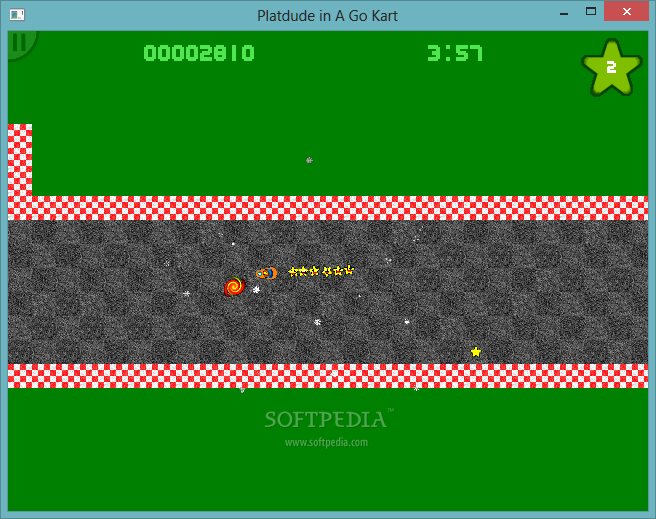This screenshot has width=656, height=519.
Task: Click the window title Platdude in A Go Kart
Action: pos(327,16)
